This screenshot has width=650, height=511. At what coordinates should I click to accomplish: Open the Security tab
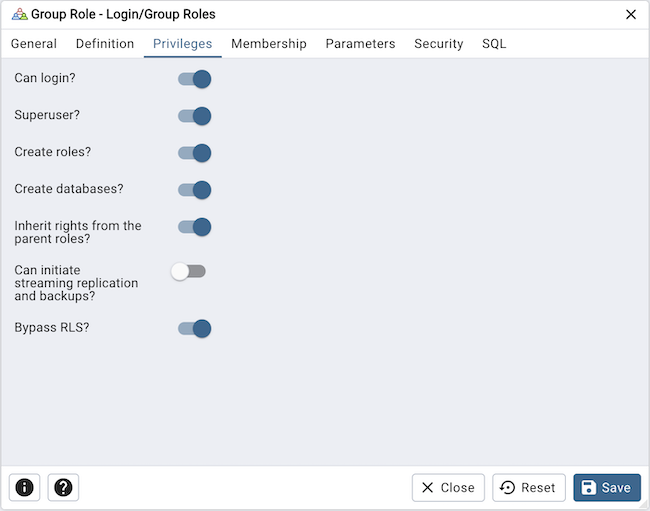[x=438, y=44]
